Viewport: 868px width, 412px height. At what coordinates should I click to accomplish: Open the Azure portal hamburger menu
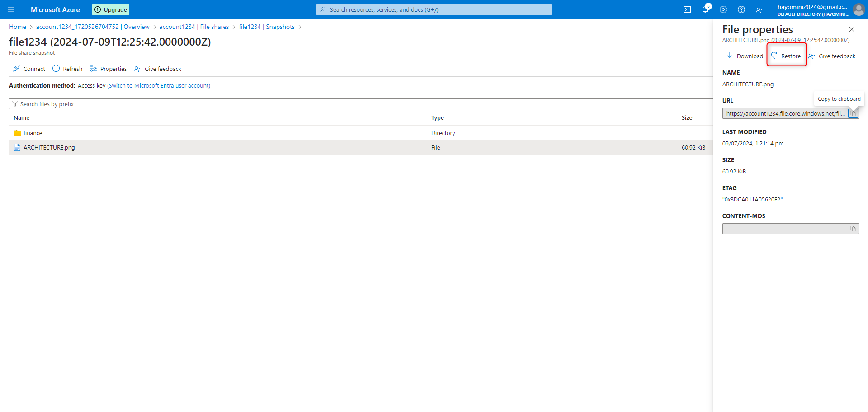(x=11, y=9)
